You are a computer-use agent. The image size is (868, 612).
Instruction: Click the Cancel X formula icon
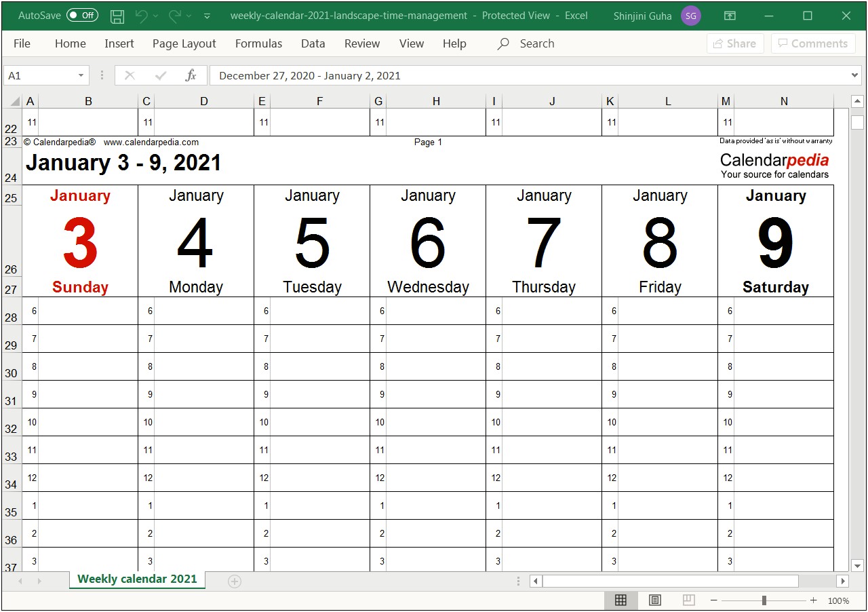coord(130,75)
